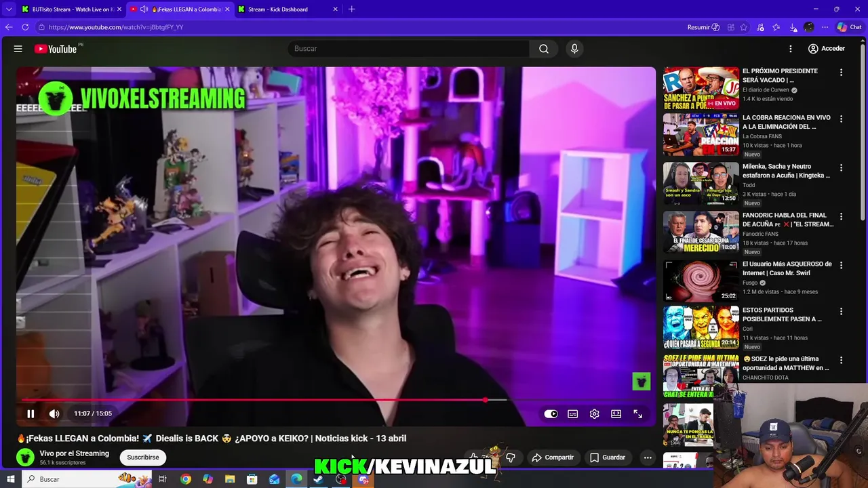Image resolution: width=868 pixels, height=488 pixels.
Task: Open options menu for EL PRÓXIMO PRESIDENTE video
Action: click(x=841, y=73)
